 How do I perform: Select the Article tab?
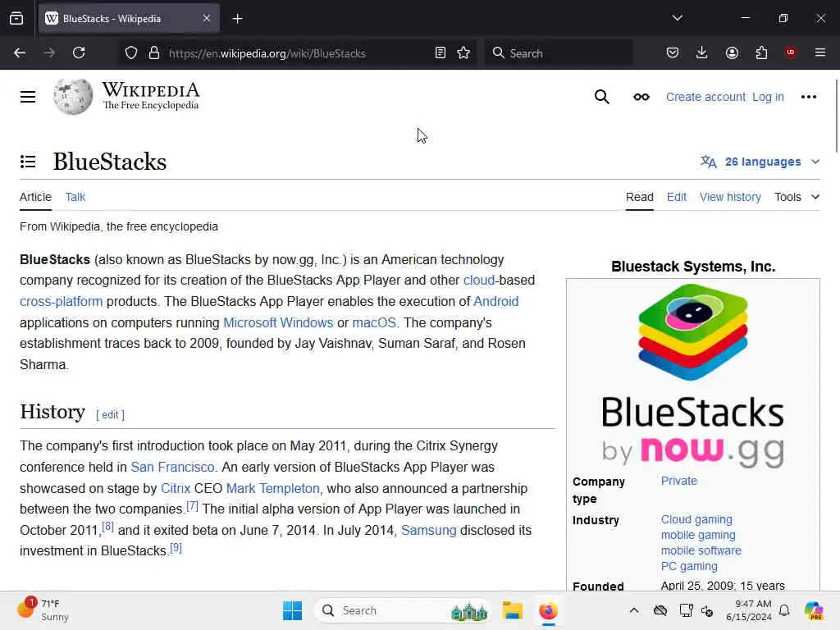point(35,197)
